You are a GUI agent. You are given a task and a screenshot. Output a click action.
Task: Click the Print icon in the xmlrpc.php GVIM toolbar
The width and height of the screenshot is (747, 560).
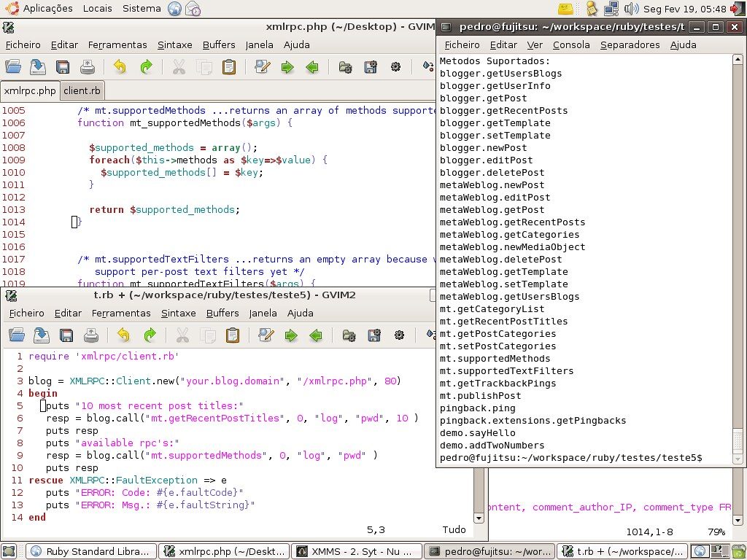(x=88, y=66)
